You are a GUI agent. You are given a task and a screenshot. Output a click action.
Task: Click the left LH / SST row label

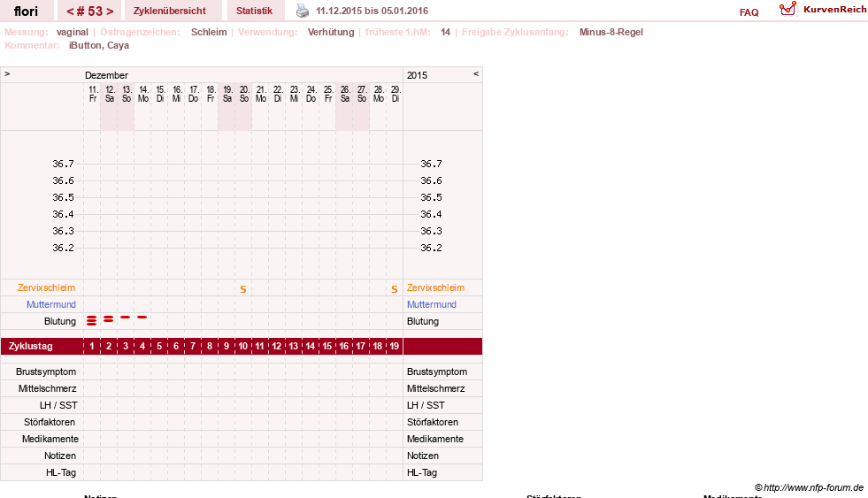pos(58,406)
